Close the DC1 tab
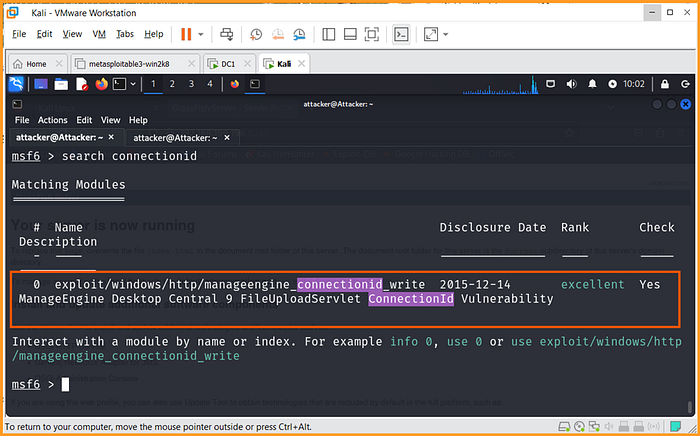Image resolution: width=700 pixels, height=436 pixels. coord(246,64)
